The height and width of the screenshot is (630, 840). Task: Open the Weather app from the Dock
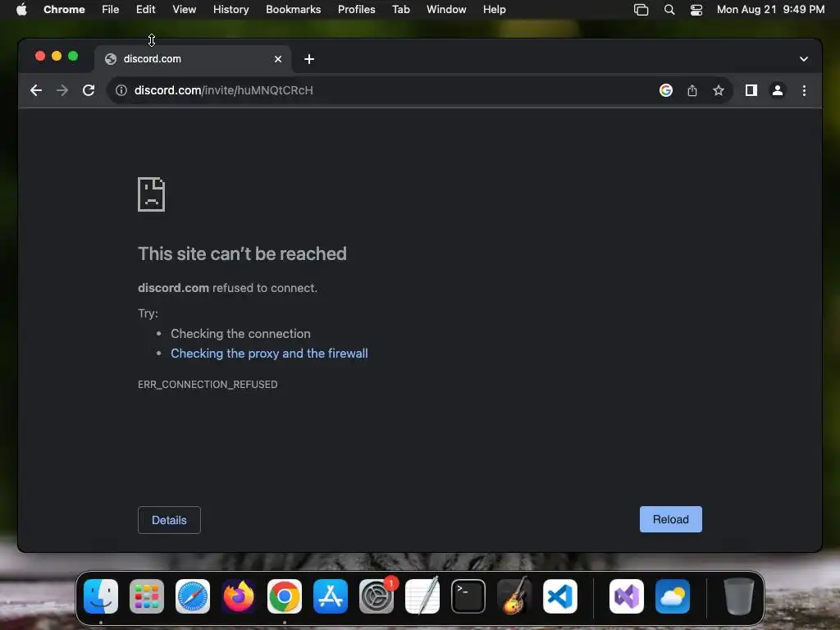tap(673, 596)
